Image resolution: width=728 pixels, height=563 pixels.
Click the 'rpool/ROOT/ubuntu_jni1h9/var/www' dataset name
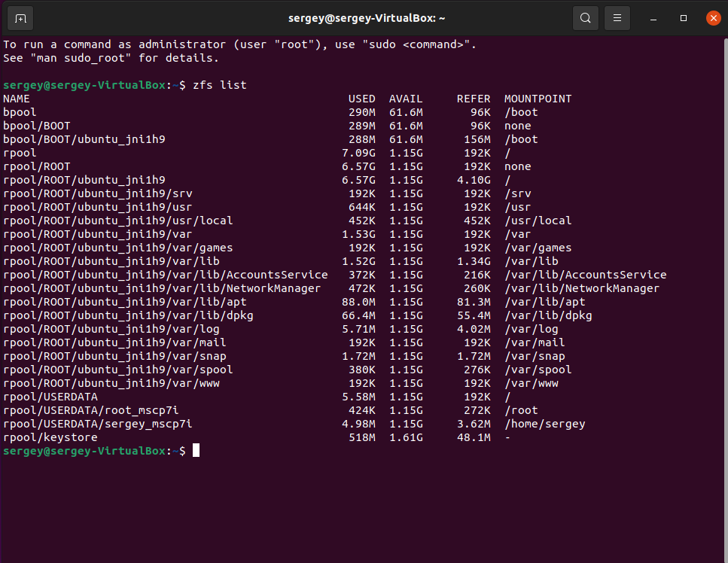tap(111, 383)
